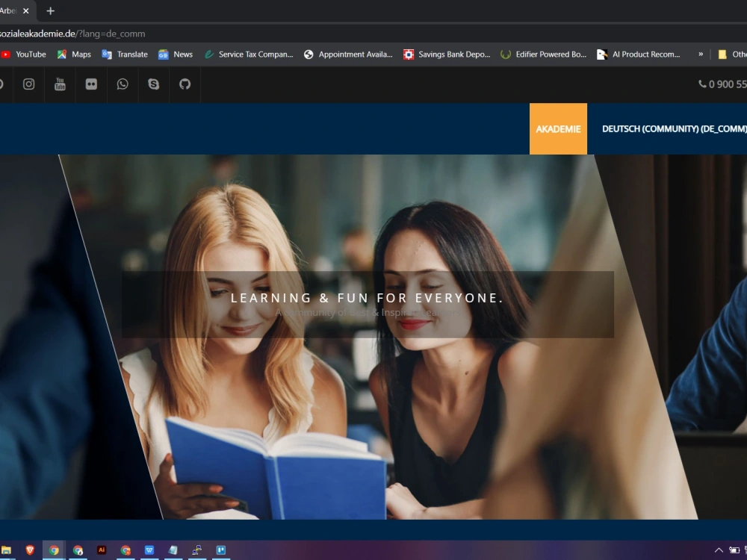This screenshot has width=747, height=560.
Task: Select the AKADEMIE menu item
Action: (558, 129)
